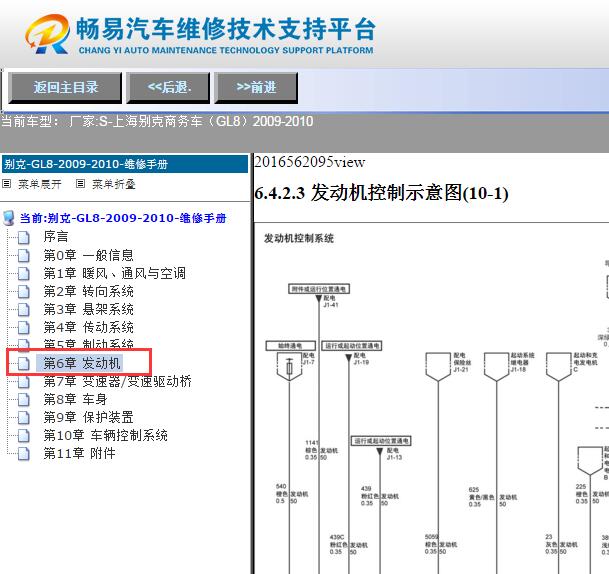609x574 pixels.
Task: Click the 返回主目录 button
Action: (65, 87)
